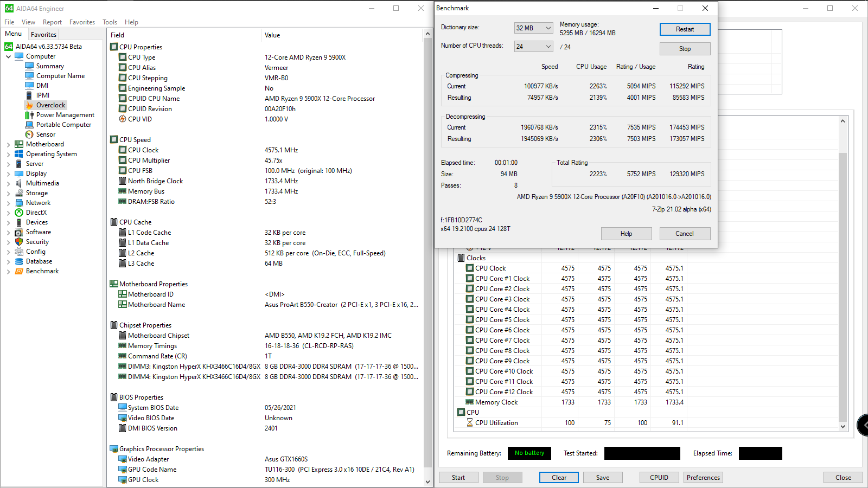868x488 pixels.
Task: Click the CPUID button
Action: point(659,478)
